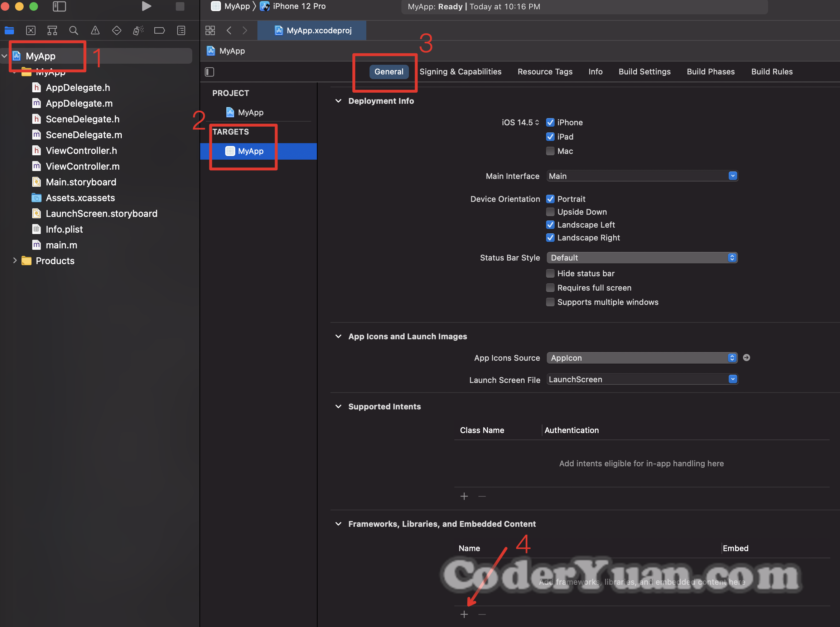Open App Icons Source dropdown
840x627 pixels.
642,358
